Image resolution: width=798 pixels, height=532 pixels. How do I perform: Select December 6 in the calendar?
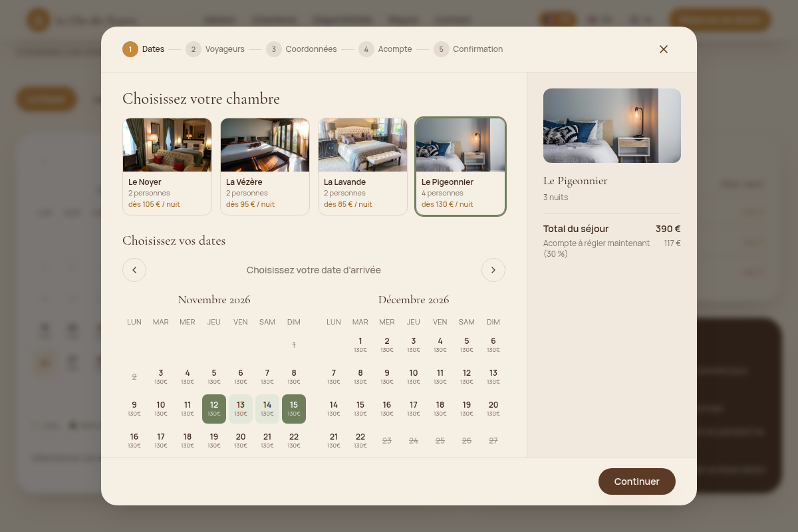pyautogui.click(x=493, y=344)
